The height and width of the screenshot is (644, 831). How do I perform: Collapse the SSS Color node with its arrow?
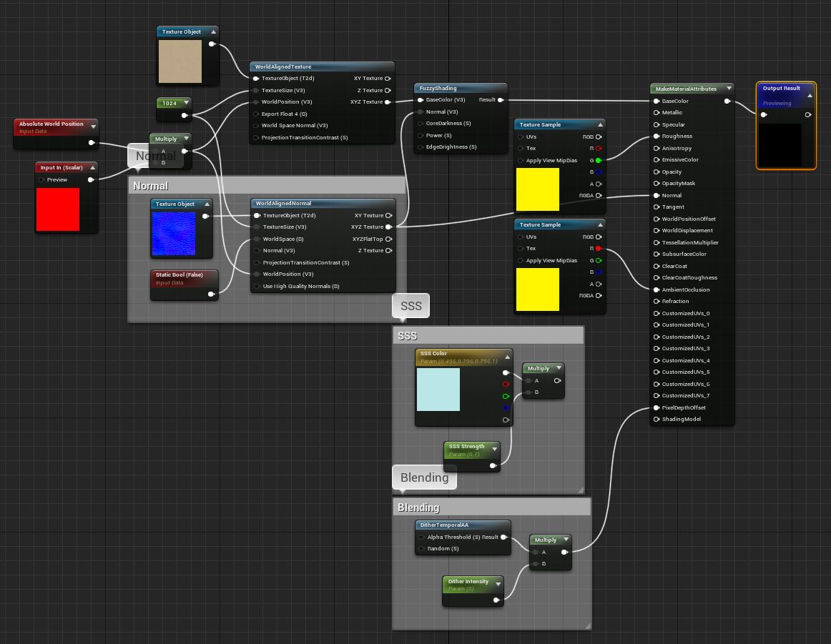click(508, 357)
